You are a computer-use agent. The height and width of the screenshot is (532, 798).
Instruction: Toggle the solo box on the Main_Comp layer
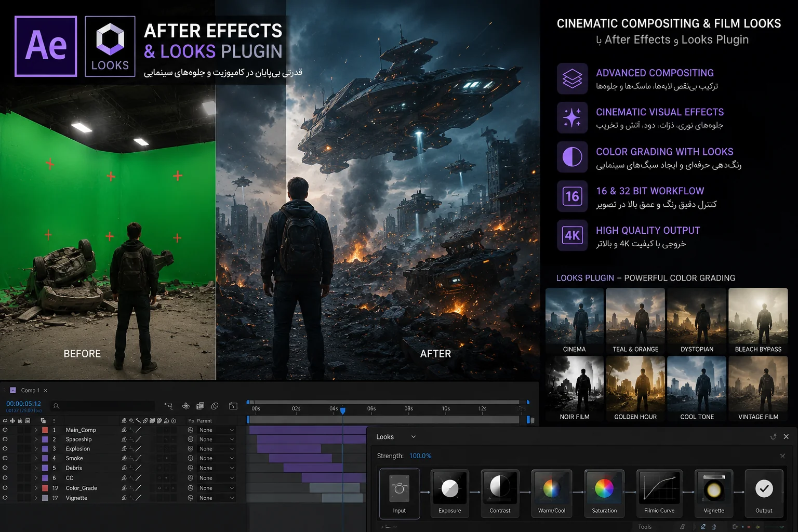20,430
